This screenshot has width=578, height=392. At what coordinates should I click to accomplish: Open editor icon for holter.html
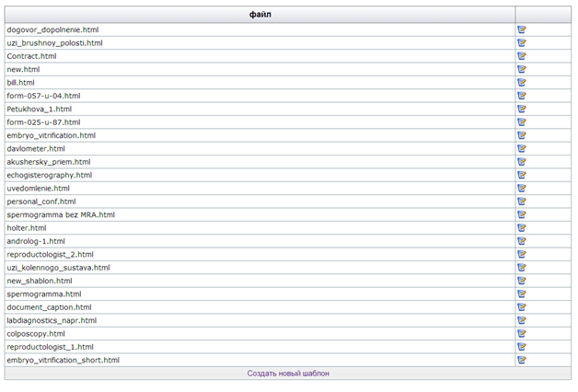522,228
